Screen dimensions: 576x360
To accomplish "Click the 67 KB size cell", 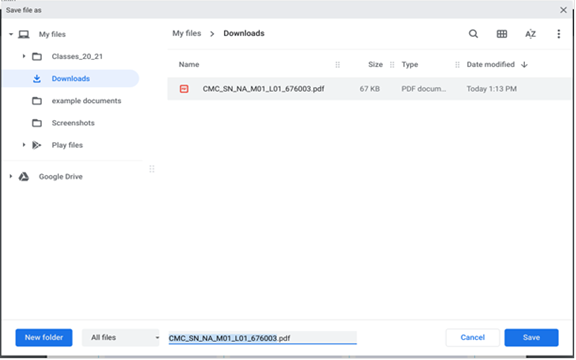I will [370, 89].
